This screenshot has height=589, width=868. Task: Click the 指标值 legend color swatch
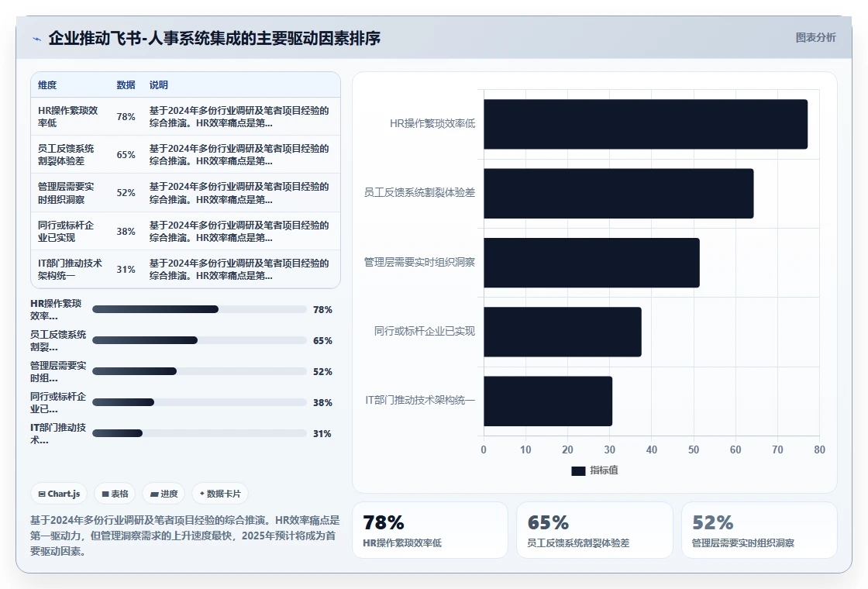tap(578, 470)
